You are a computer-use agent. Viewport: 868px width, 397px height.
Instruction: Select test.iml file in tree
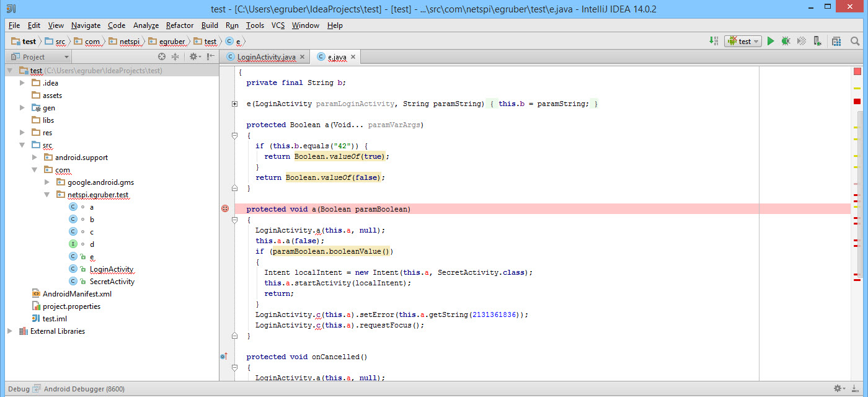55,318
